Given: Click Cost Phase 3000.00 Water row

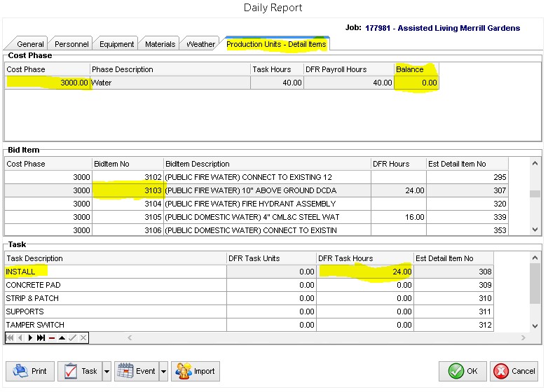Looking at the screenshot, I should 221,83.
